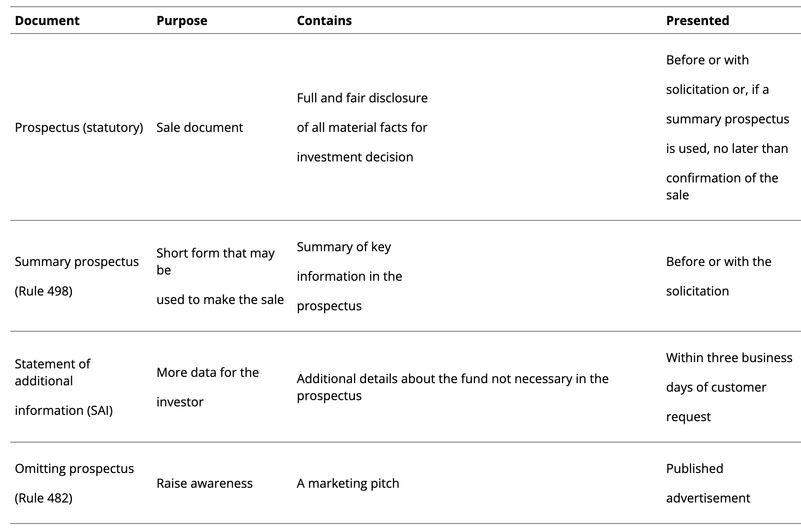Screen dimensions: 801x532
Task: Select the Prospectus (statutory) cell
Action: (79, 127)
